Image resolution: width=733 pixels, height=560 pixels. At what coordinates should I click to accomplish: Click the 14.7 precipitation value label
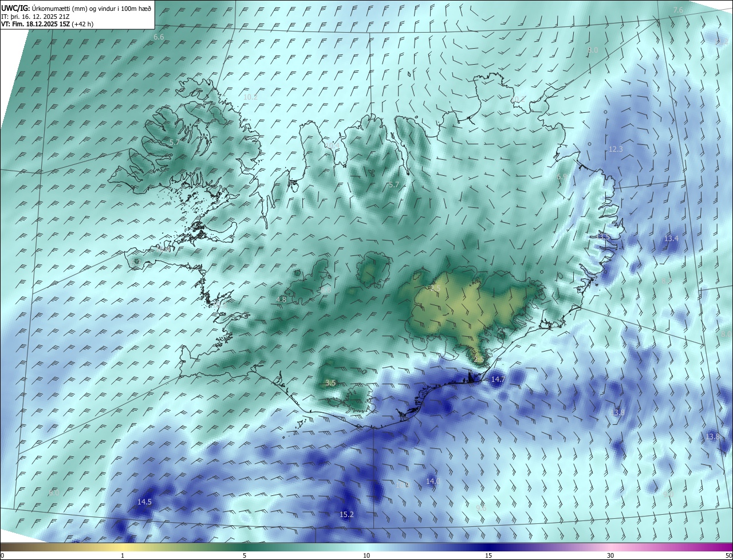coord(498,380)
